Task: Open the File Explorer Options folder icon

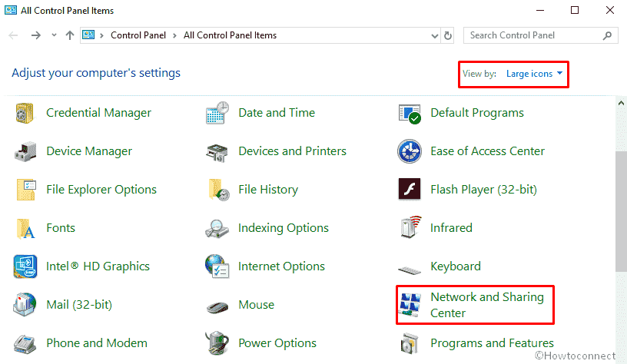Action: (26, 190)
